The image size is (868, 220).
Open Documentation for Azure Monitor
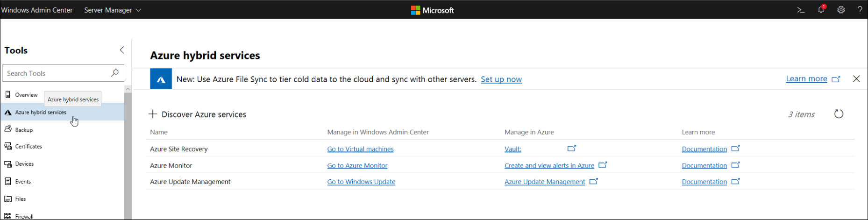click(x=704, y=165)
